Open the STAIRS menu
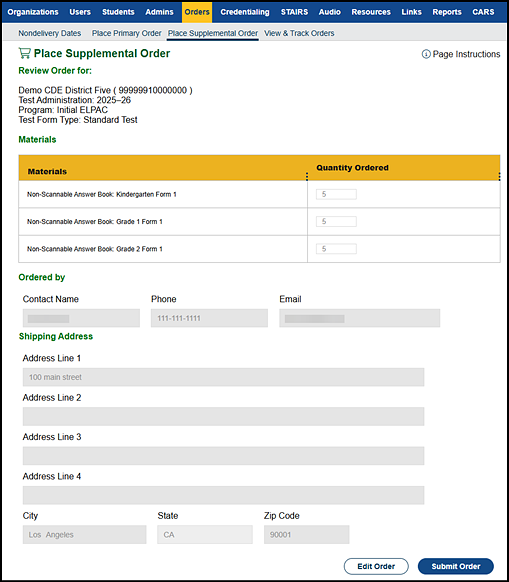The width and height of the screenshot is (509, 582). pyautogui.click(x=294, y=12)
